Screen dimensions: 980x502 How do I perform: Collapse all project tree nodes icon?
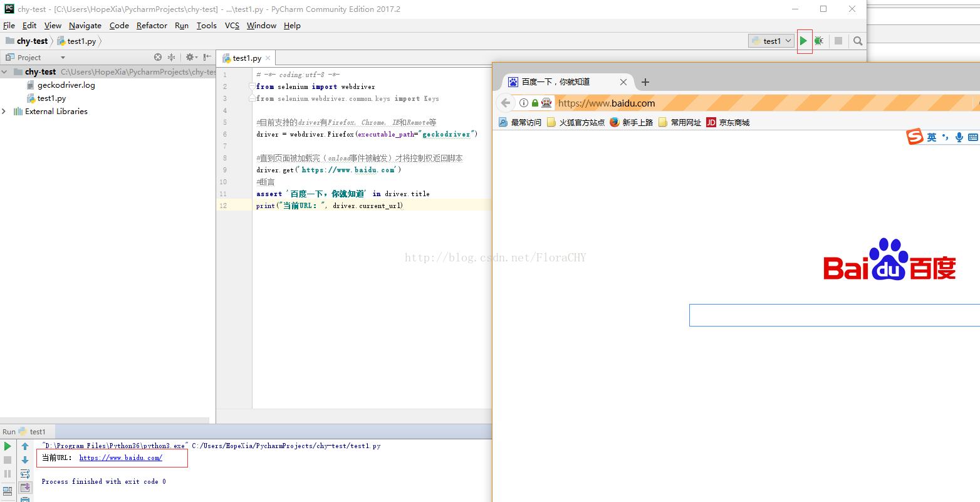coord(171,57)
